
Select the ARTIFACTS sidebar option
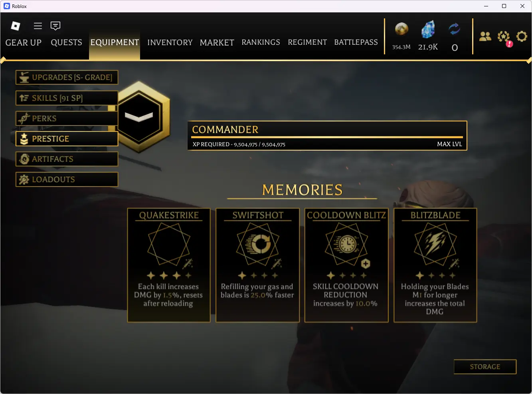67,159
